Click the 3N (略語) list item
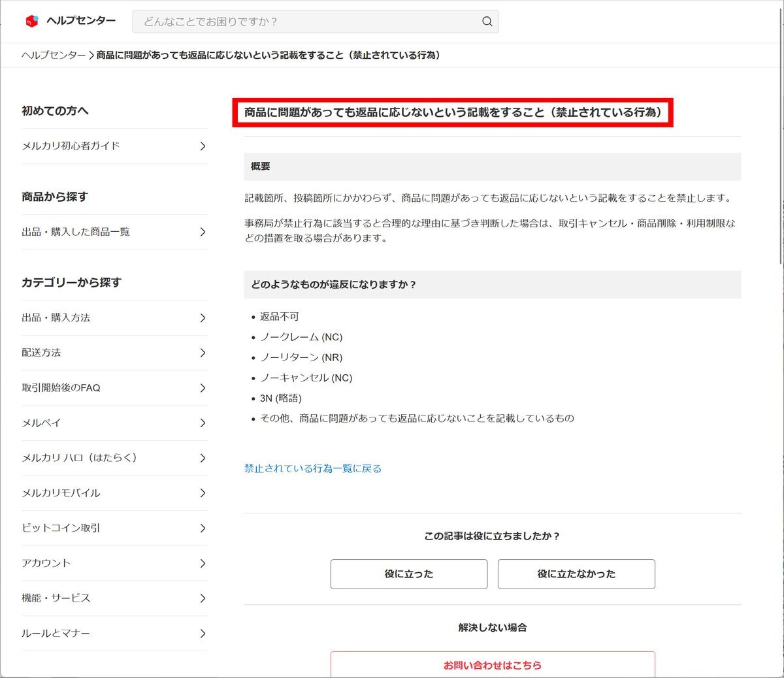Screen dimensions: 784x678 pyautogui.click(x=281, y=398)
